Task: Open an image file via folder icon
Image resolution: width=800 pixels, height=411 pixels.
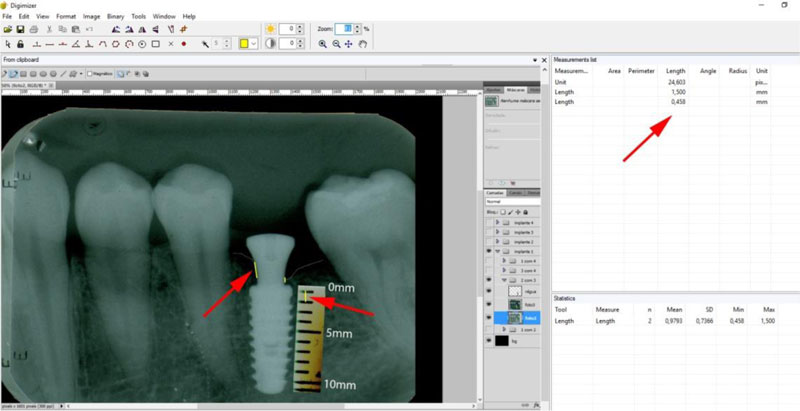Action: [8, 29]
